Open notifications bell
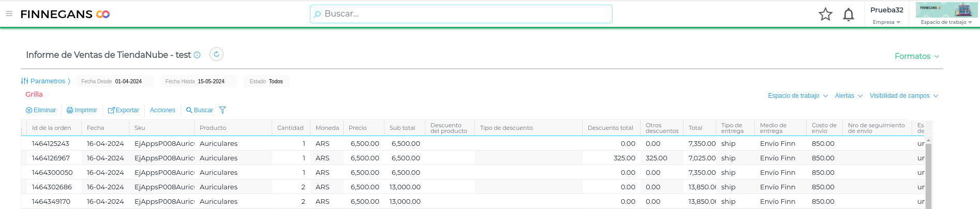Image resolution: width=980 pixels, height=209 pixels. 849,14
